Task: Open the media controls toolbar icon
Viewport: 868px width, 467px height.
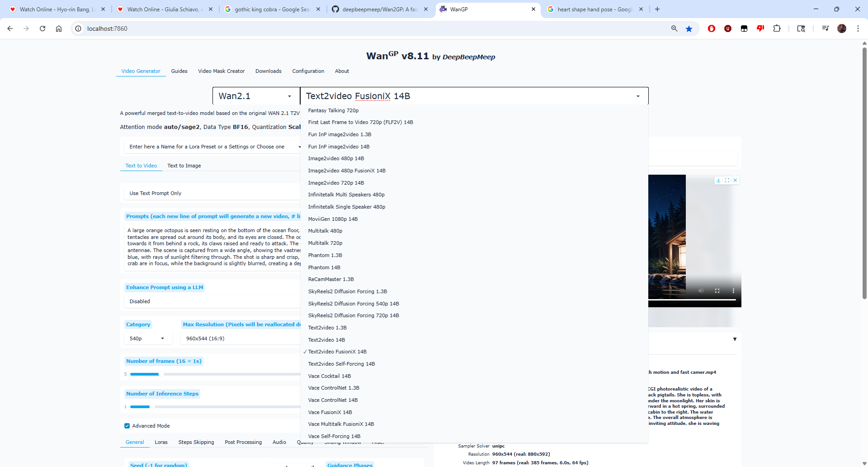Action: click(x=826, y=29)
